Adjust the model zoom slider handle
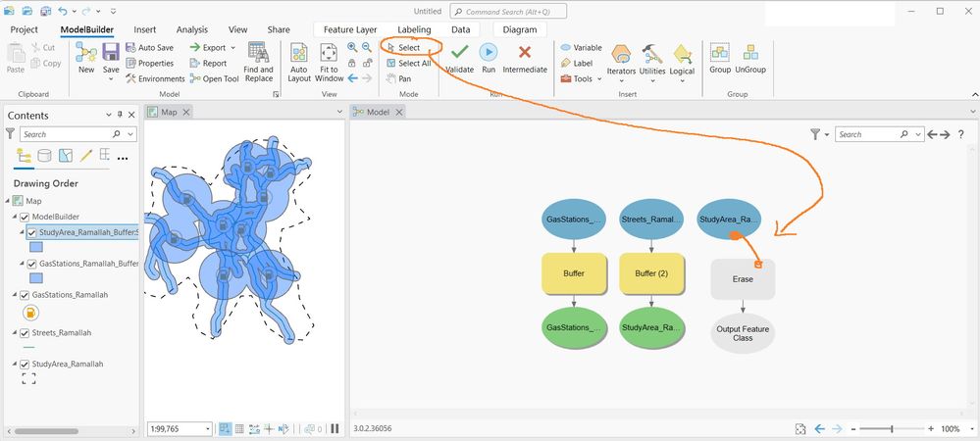This screenshot has width=980, height=441. pyautogui.click(x=892, y=429)
